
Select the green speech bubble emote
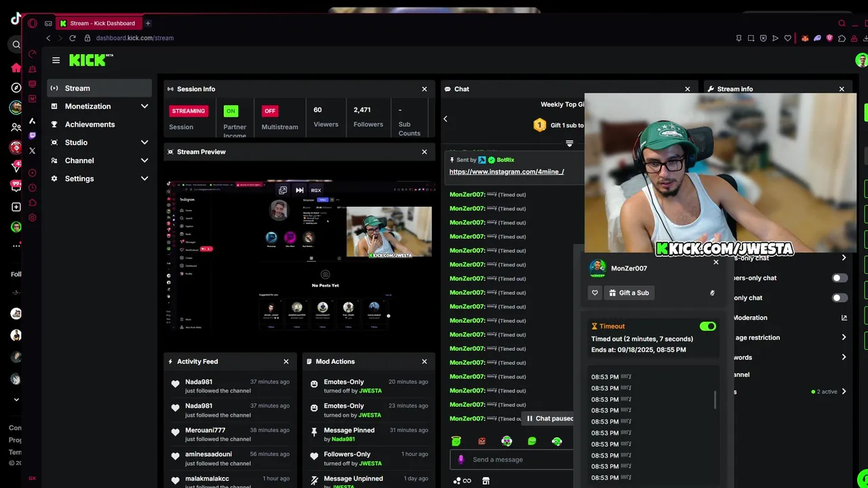532,441
